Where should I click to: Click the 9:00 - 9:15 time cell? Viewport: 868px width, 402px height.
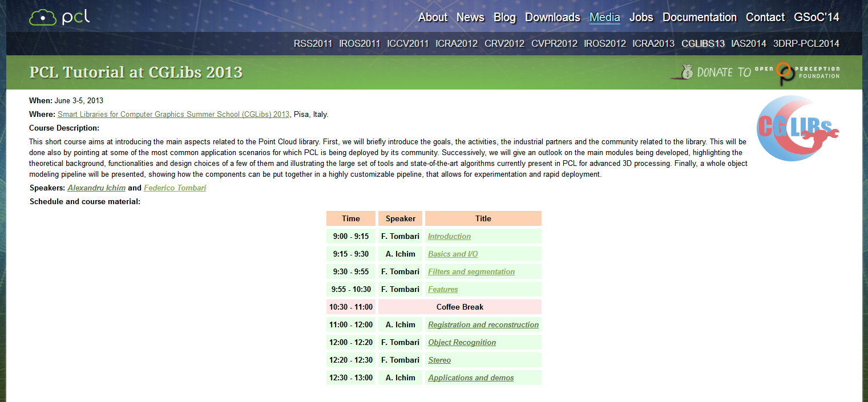[351, 236]
